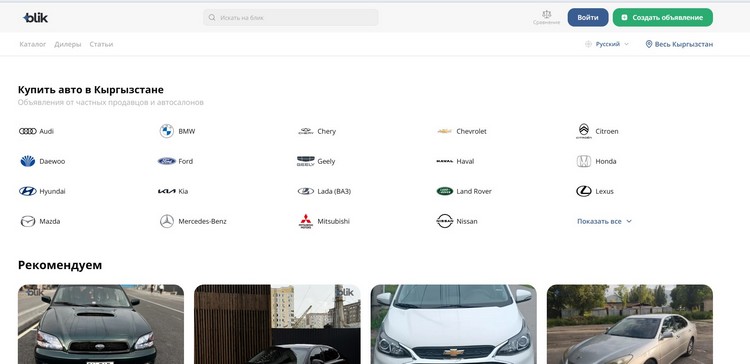
Task: Click the Mazda brand logo
Action: pyautogui.click(x=28, y=221)
